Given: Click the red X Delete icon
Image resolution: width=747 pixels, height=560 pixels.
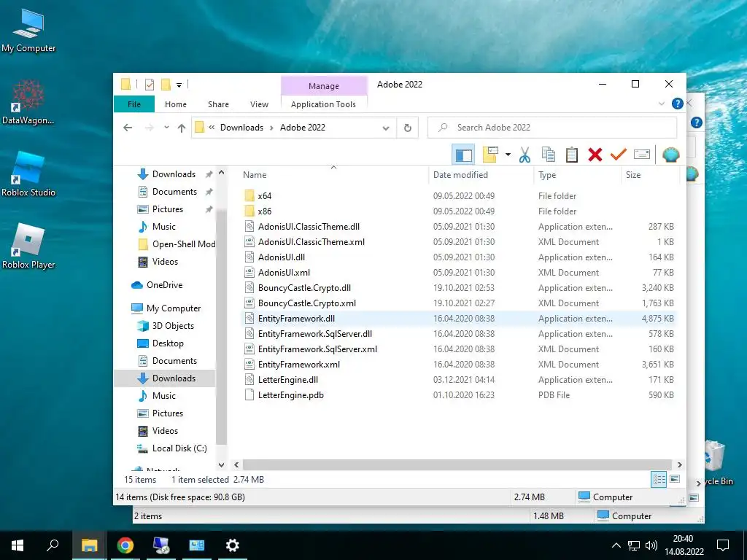Looking at the screenshot, I should (x=595, y=155).
